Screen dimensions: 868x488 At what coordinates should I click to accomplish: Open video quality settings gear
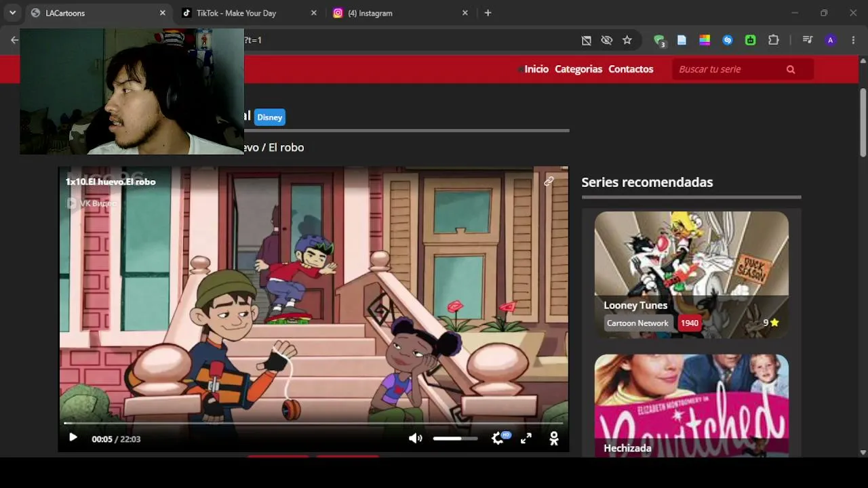coord(498,439)
